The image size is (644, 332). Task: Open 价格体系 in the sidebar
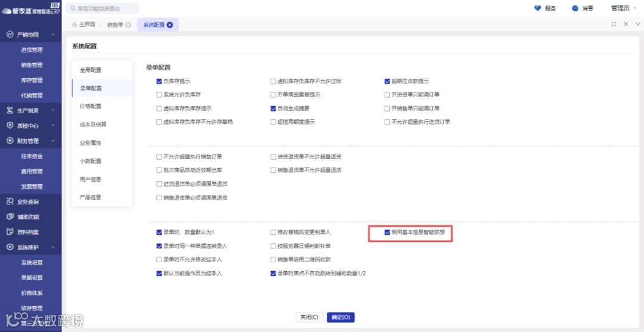point(31,293)
